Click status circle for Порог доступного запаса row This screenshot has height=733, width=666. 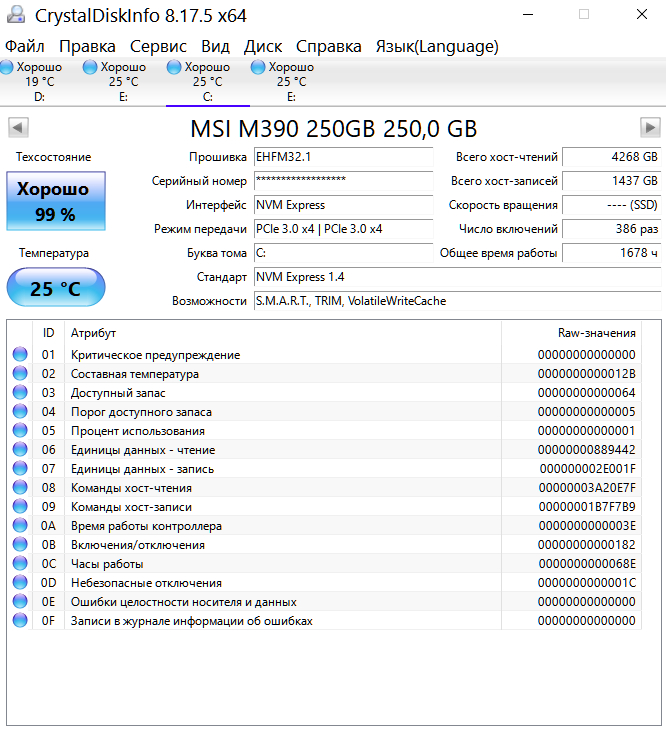click(x=20, y=411)
